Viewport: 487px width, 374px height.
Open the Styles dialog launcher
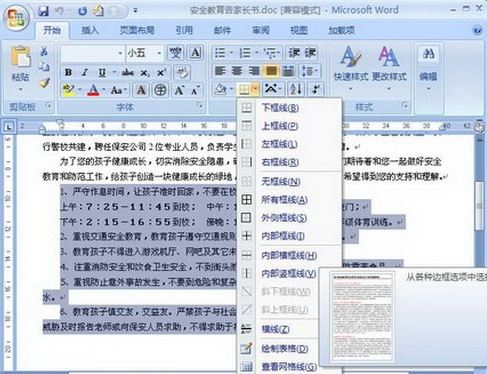[405, 106]
